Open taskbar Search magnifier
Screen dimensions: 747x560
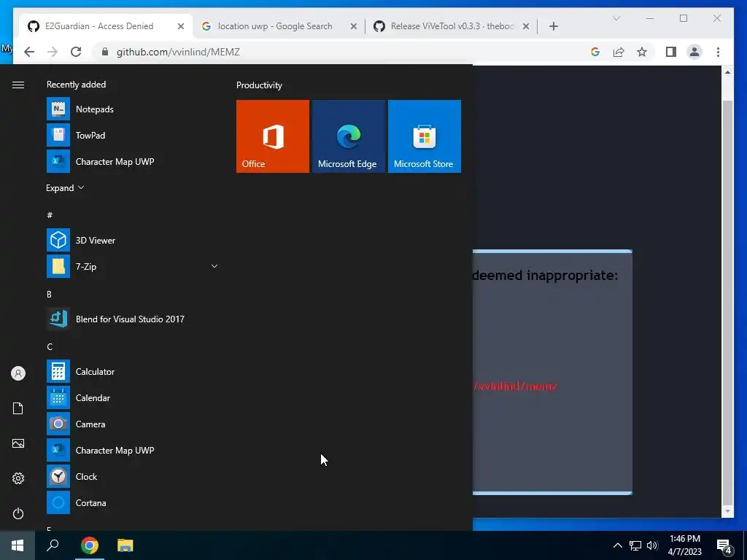tap(53, 545)
